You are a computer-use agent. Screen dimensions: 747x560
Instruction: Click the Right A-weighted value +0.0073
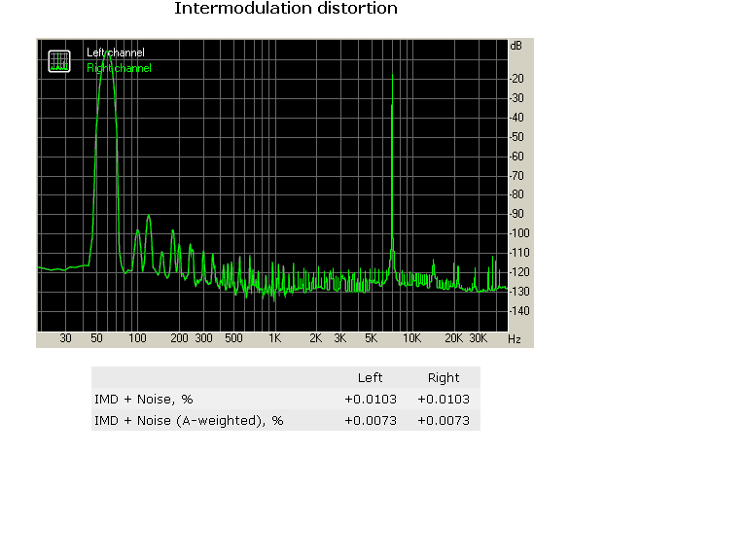444,420
